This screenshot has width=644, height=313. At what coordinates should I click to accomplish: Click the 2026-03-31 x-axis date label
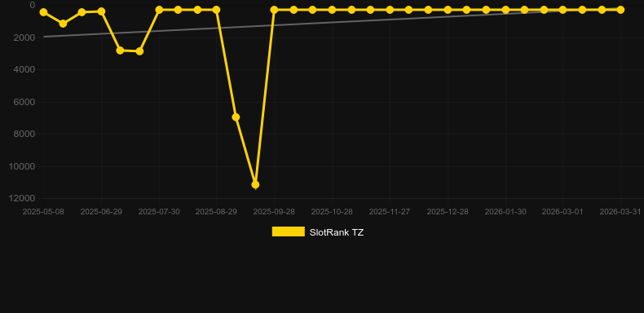620,212
